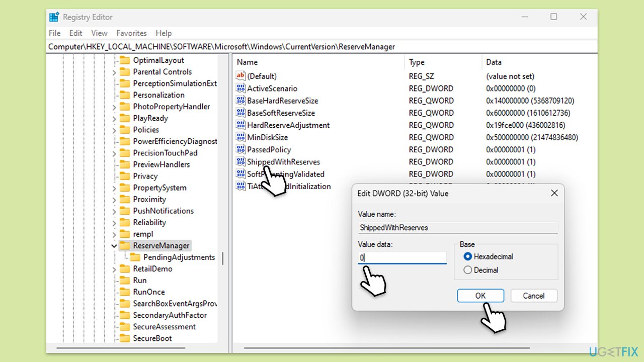The width and height of the screenshot is (644, 362).
Task: Click the Parental Controls folder icon
Action: (x=124, y=72)
